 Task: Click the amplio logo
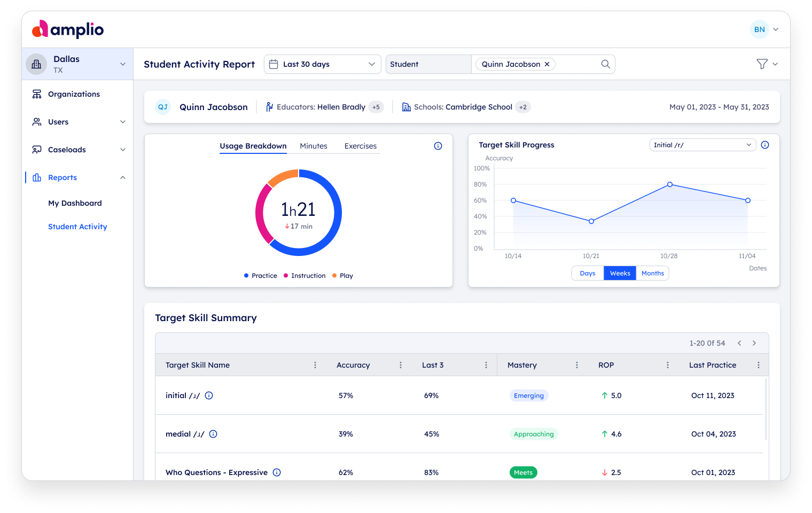pos(68,29)
